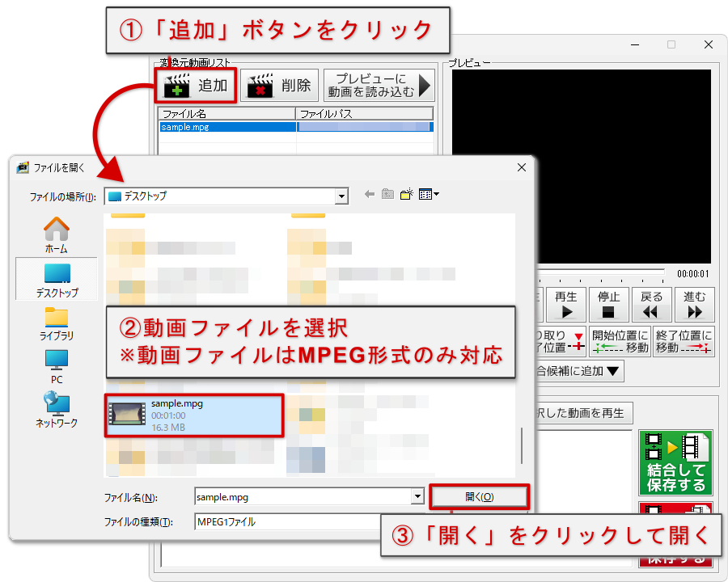The image size is (728, 582).
Task: Click the 進む fast-forward button
Action: [694, 305]
